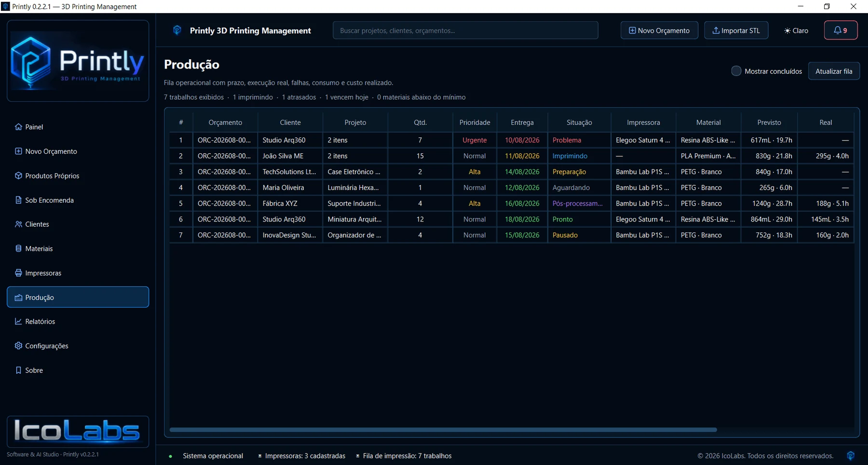The image size is (868, 465).
Task: Click the Novo Orçamento header button
Action: (659, 30)
